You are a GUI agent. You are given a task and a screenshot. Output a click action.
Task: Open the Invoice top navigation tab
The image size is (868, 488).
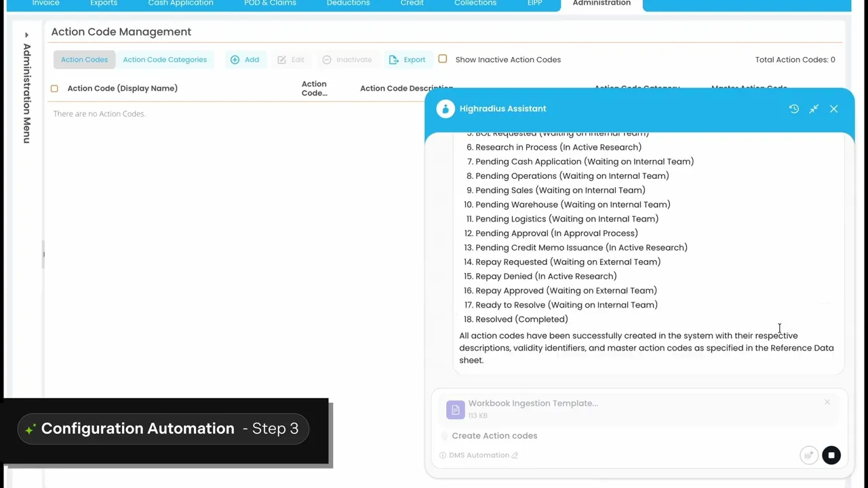[46, 3]
